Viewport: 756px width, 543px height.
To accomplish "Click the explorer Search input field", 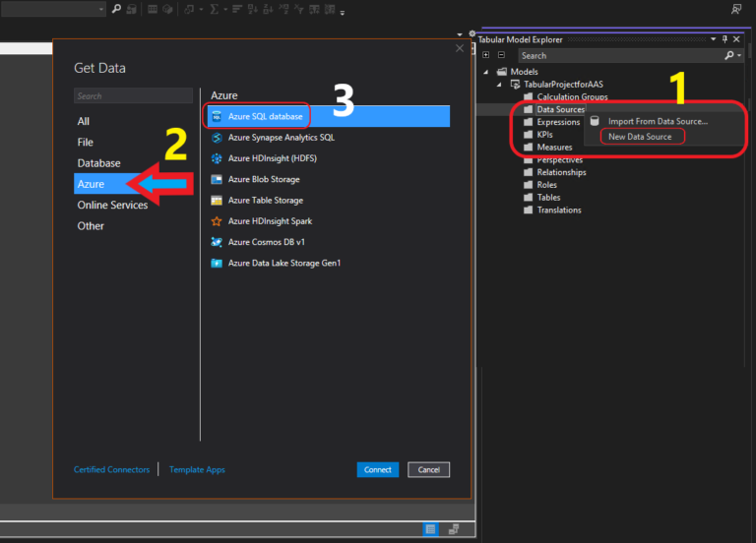I will tap(621, 55).
